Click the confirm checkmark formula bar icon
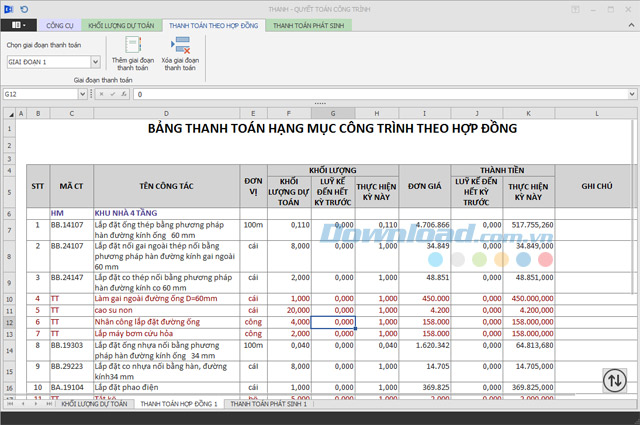 pos(113,94)
